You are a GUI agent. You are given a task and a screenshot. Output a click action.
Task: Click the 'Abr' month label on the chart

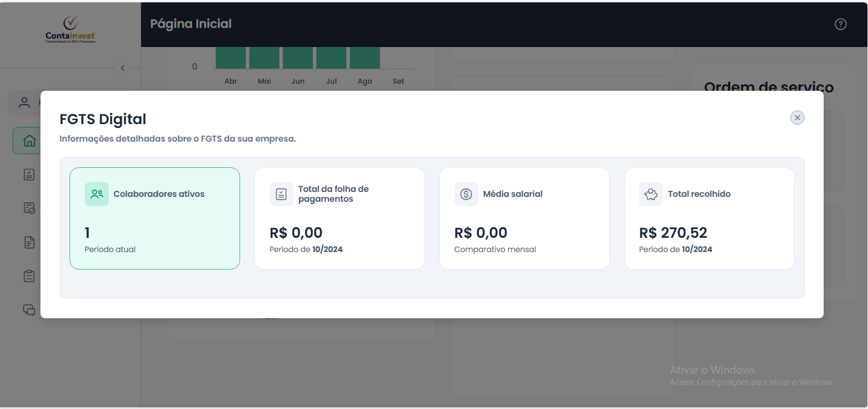click(231, 81)
